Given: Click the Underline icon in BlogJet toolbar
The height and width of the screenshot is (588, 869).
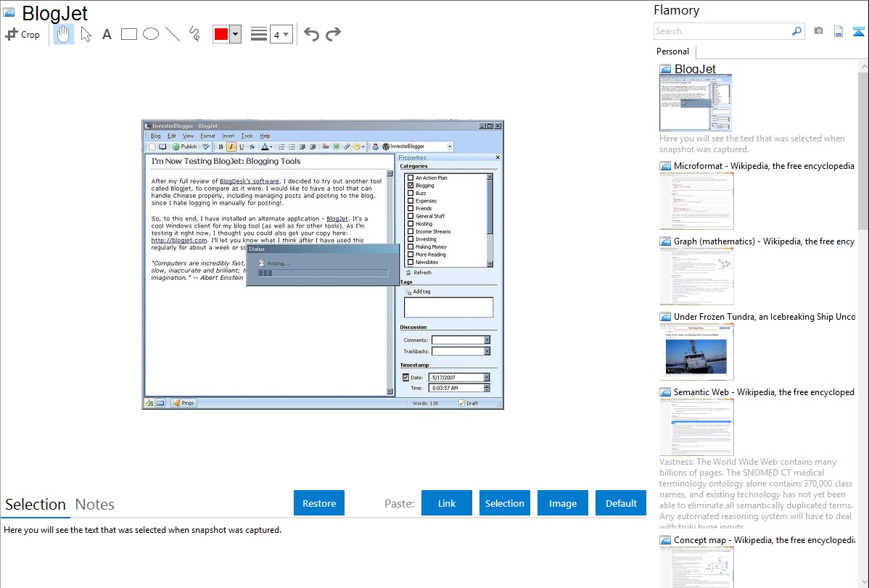Looking at the screenshot, I should (242, 147).
